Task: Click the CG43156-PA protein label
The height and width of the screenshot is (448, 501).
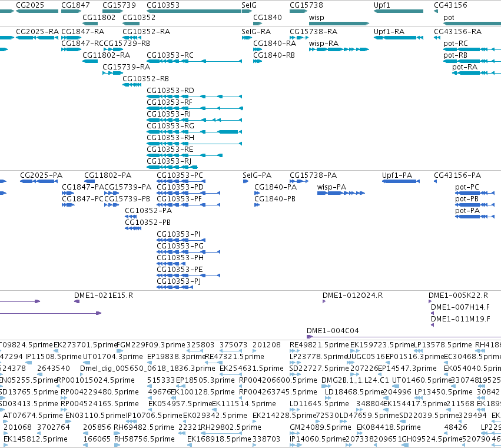Action: [x=457, y=175]
